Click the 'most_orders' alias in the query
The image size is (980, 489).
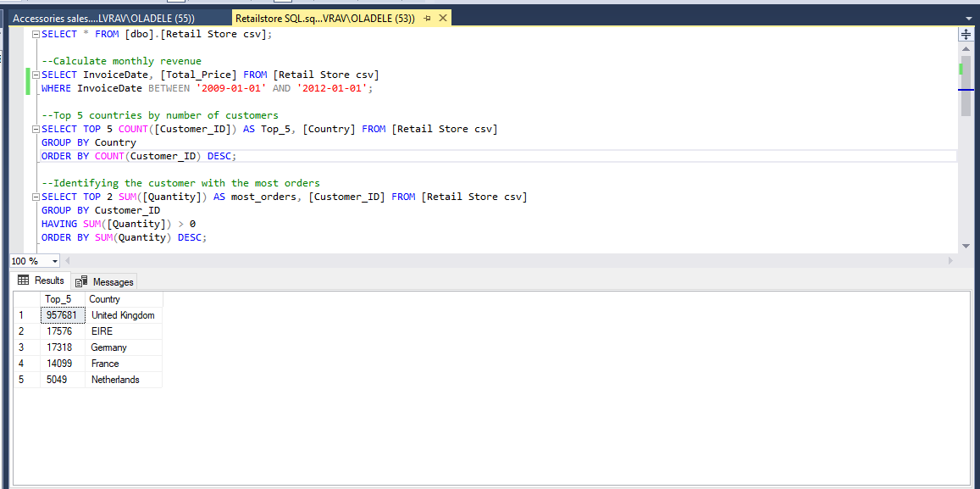[264, 197]
